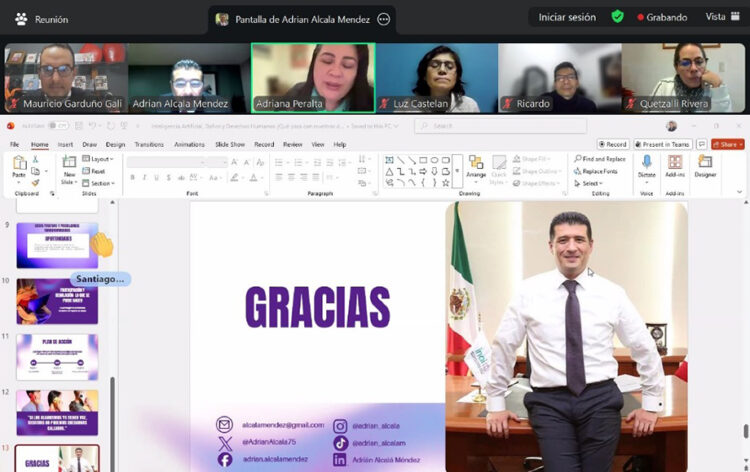Click the Copy icon in the Clipboard group
Image resolution: width=750 pixels, height=472 pixels.
pyautogui.click(x=35, y=171)
